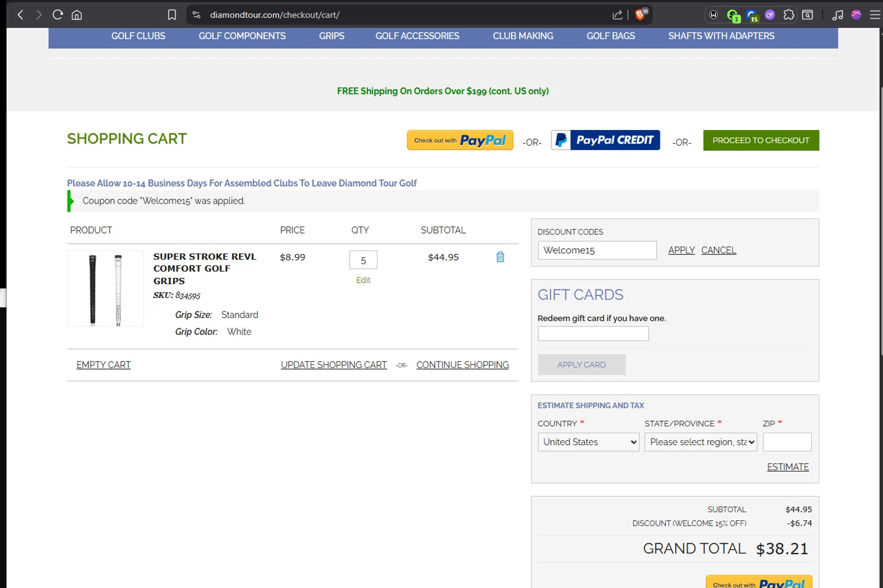Click the golf grips product thumbnail
The width and height of the screenshot is (883, 588).
105,288
